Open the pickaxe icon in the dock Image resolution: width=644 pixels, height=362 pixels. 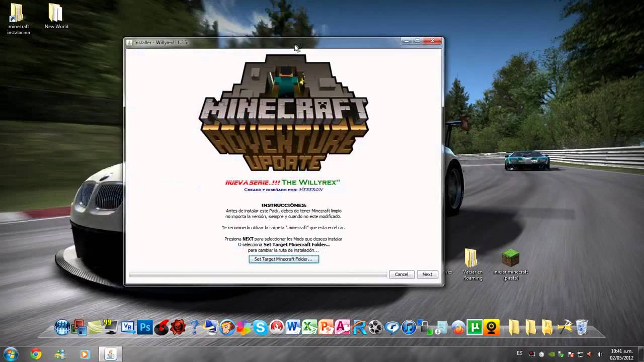[x=565, y=328]
